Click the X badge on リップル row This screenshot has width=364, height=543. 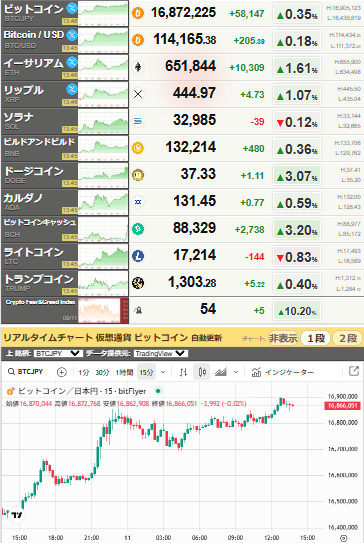(72, 89)
